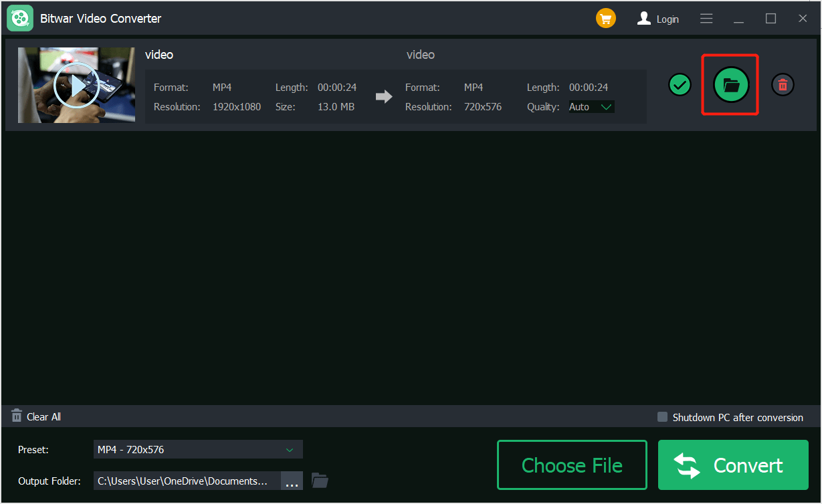Open output folder with folder icon

pyautogui.click(x=320, y=481)
